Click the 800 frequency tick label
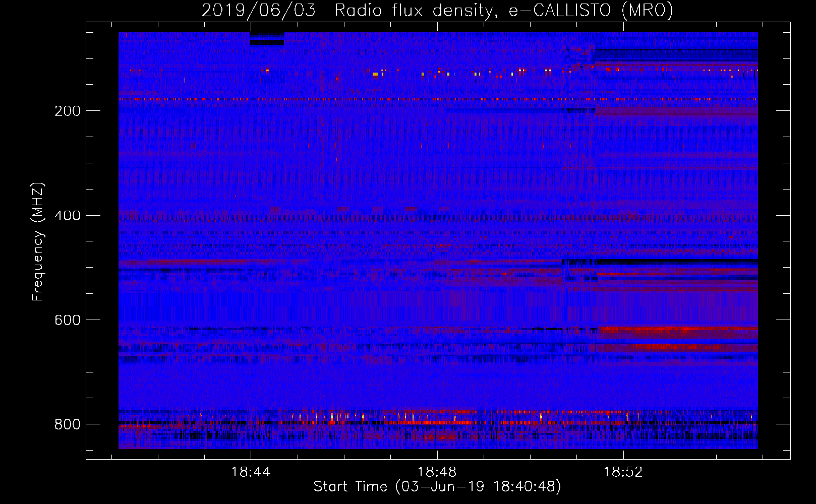816x504 pixels. pos(68,424)
